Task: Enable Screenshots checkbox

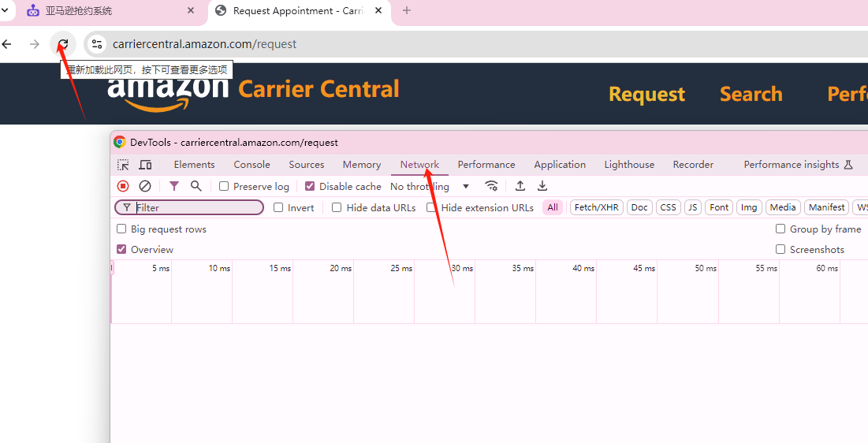Action: (x=780, y=249)
